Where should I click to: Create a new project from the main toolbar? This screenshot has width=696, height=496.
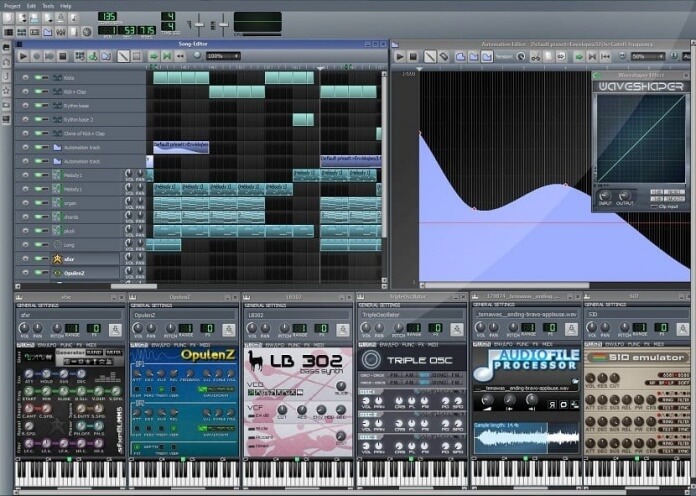[x=8, y=18]
